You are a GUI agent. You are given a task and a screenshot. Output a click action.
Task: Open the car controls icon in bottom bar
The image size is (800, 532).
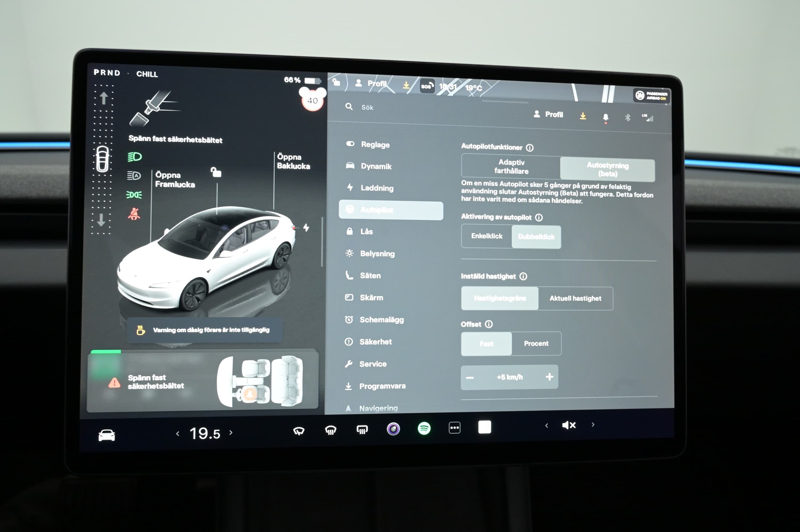(107, 435)
